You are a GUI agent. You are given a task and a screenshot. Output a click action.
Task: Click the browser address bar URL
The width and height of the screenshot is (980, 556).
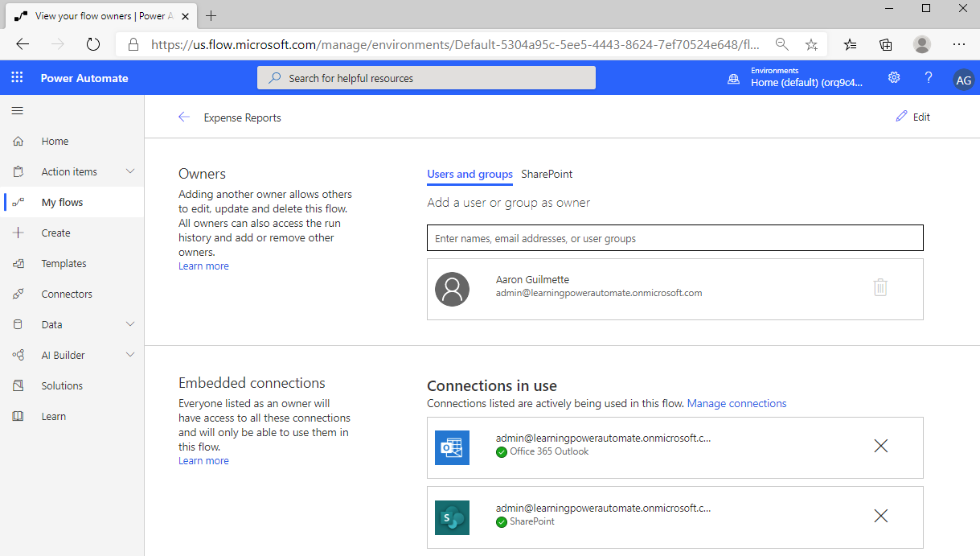coord(455,45)
